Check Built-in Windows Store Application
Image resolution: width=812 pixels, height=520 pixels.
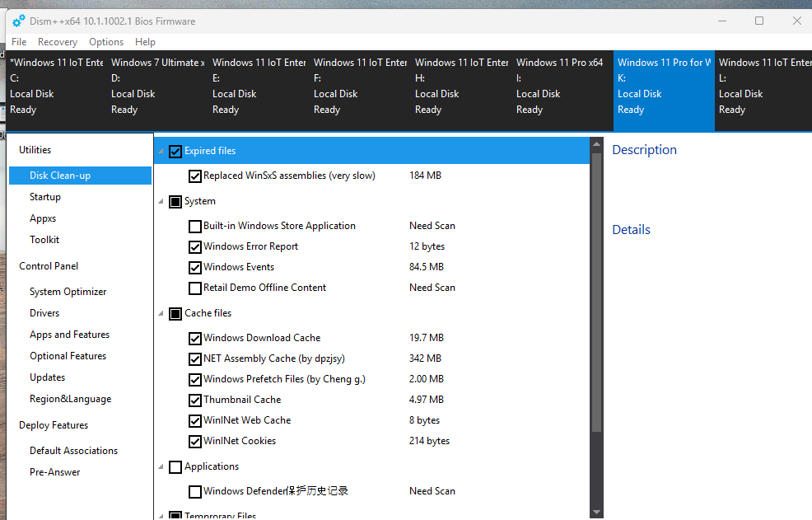(195, 227)
